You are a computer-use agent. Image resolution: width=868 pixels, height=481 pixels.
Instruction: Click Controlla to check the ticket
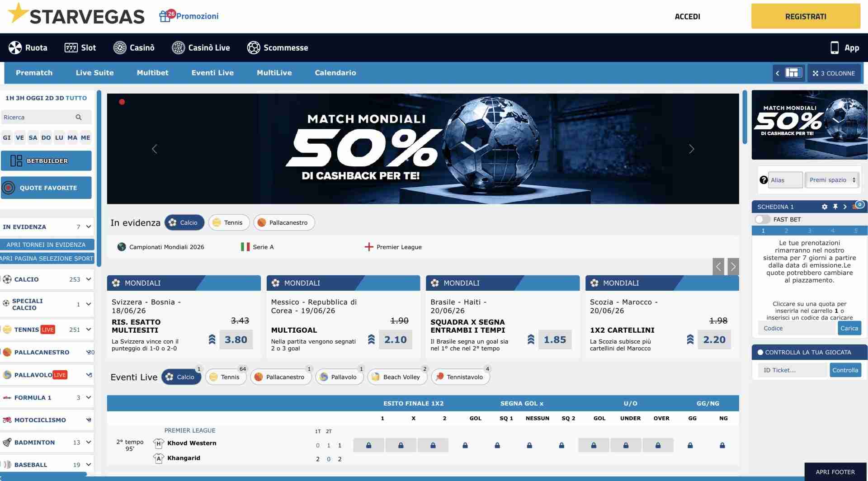[845, 370]
